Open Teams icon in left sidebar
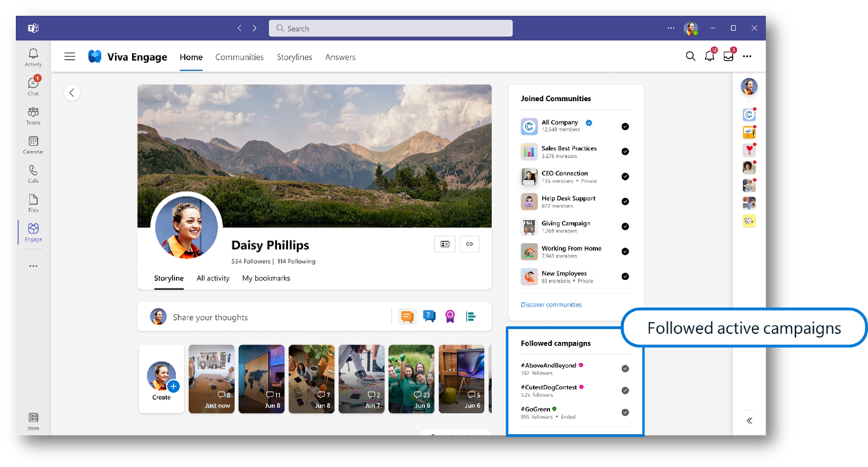Viewport: 868px width, 467px height. [x=33, y=115]
